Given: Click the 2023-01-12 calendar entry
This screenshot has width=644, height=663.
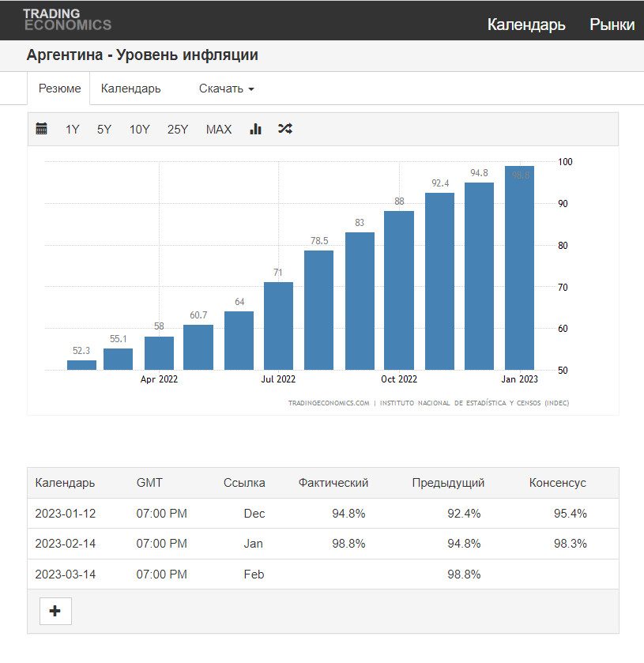Looking at the screenshot, I should click(x=66, y=514).
